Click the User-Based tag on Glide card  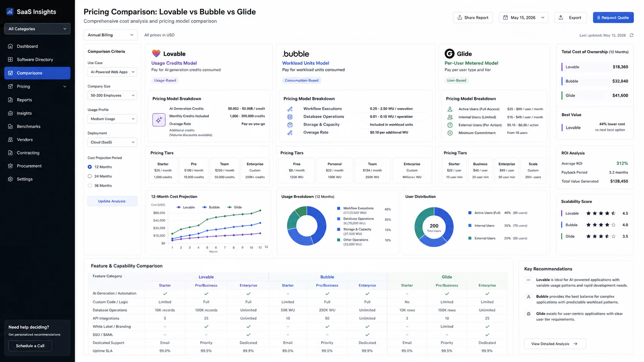pos(456,80)
